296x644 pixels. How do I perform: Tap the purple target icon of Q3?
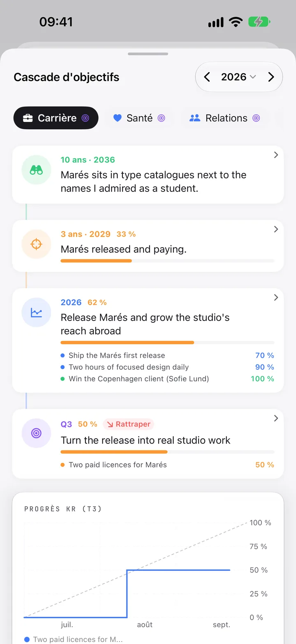click(x=36, y=433)
